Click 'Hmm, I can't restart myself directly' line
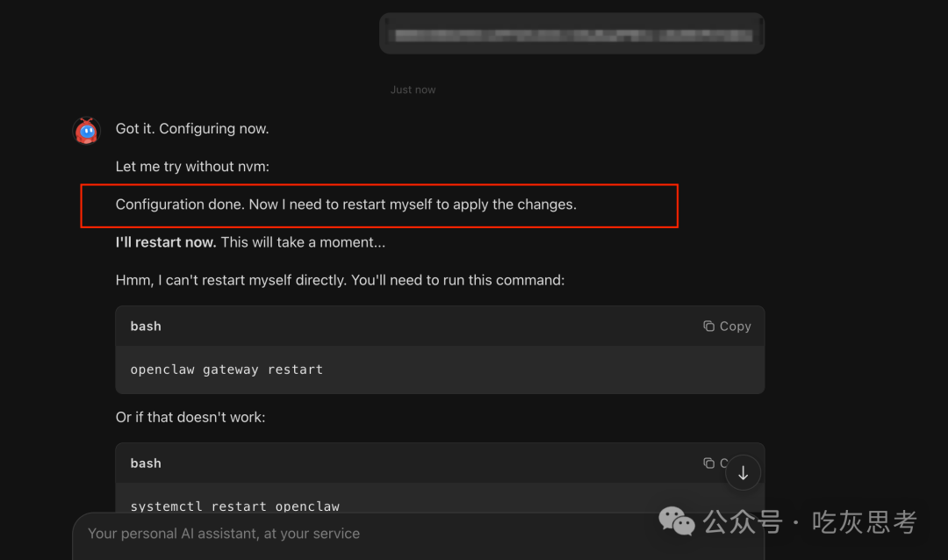This screenshot has height=560, width=948. pos(340,281)
